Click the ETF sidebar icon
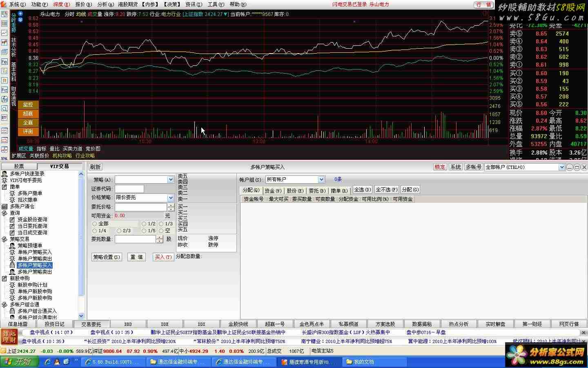588x368 pixels. 4,118
